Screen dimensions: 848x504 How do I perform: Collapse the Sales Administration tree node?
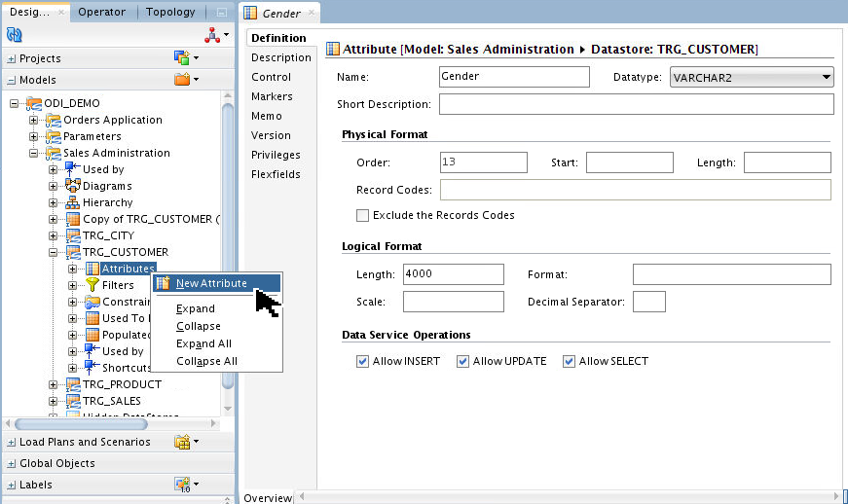coord(33,153)
